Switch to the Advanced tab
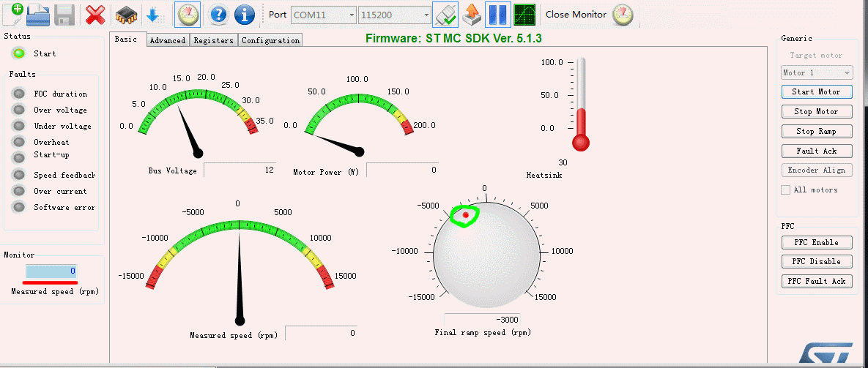Viewport: 868px width, 368px height. coord(168,40)
